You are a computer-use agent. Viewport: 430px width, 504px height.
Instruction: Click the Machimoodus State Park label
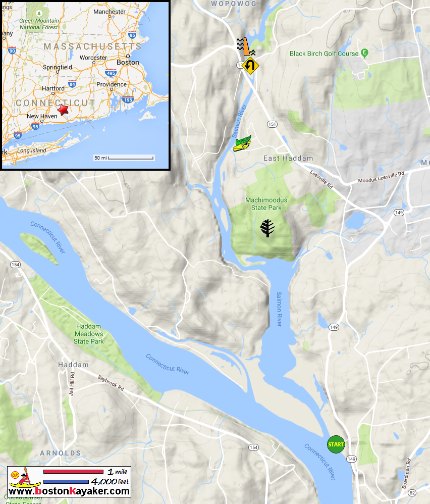(x=266, y=204)
